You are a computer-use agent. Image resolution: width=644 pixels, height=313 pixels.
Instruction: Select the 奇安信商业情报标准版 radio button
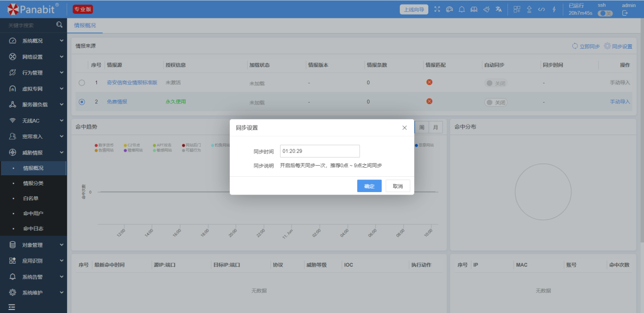tap(82, 82)
